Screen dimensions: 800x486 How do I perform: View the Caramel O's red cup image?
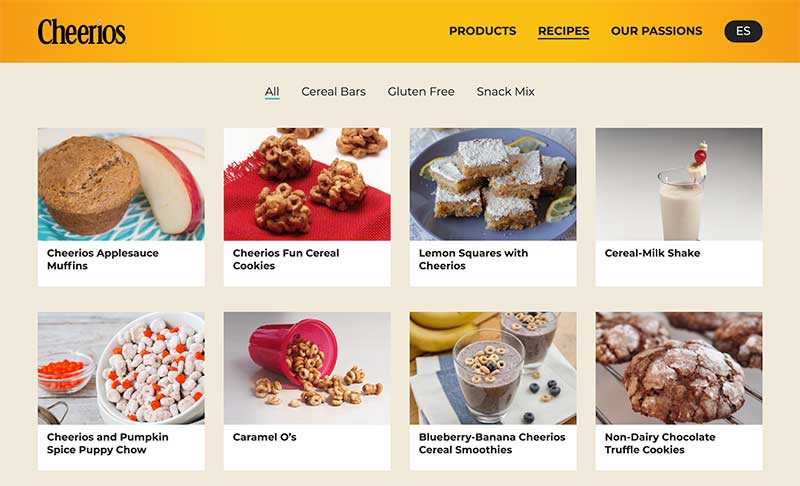click(307, 368)
